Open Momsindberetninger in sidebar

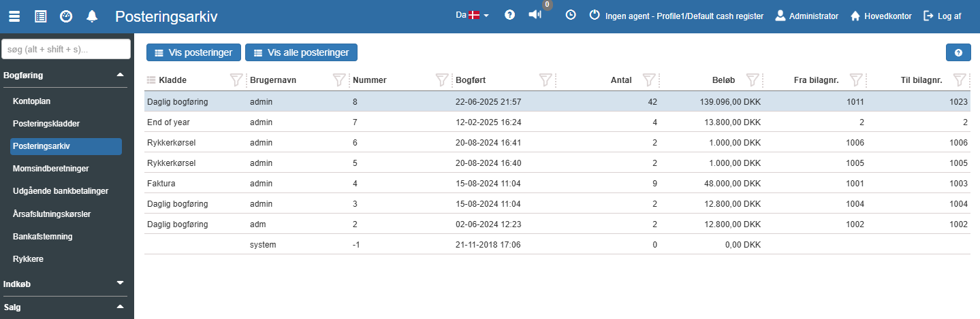[x=51, y=169]
